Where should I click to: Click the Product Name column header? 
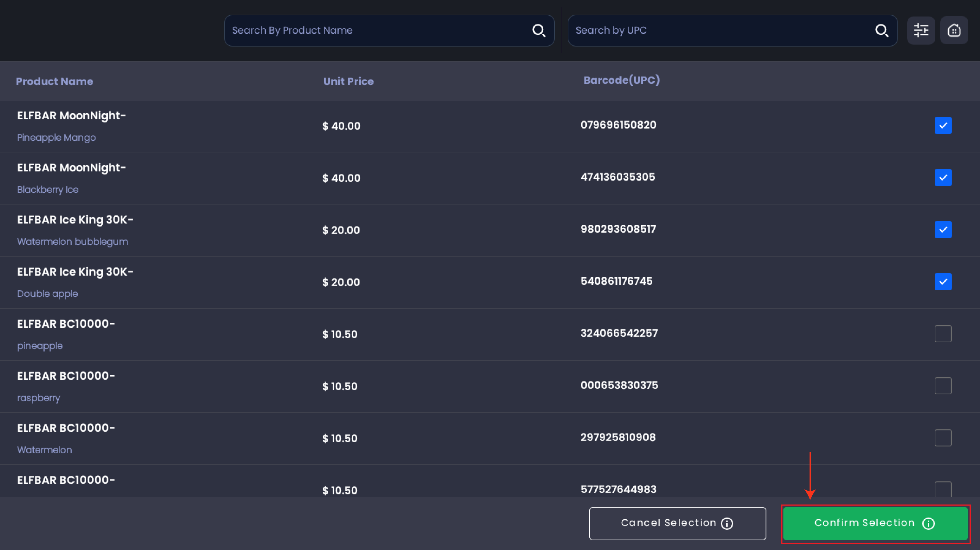click(54, 81)
